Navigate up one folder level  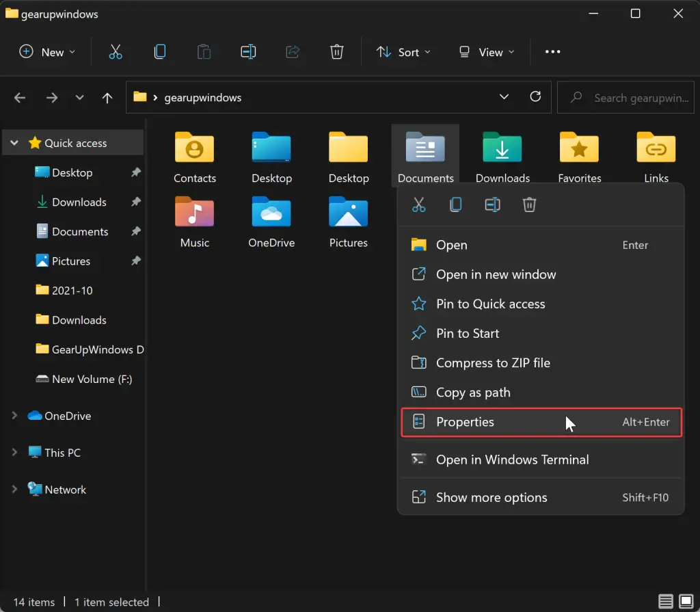(107, 97)
